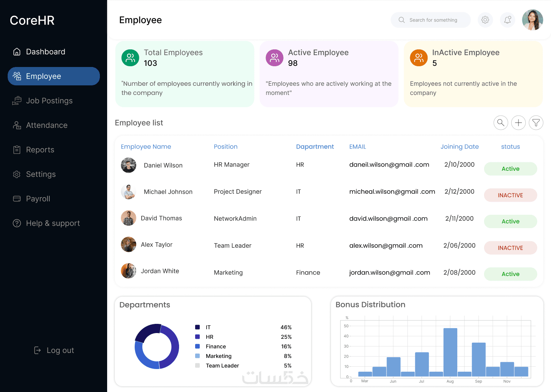Click the NetworkAdmin position cell
Screen dimensions: 551x392
click(235, 219)
